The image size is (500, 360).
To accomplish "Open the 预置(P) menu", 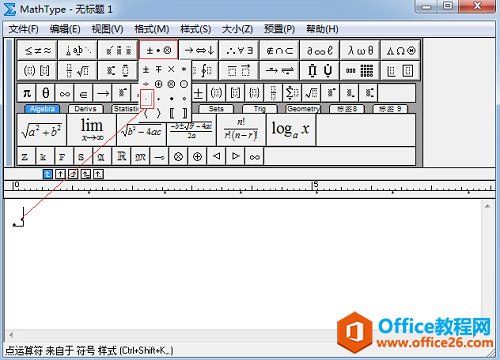I will coord(279,29).
